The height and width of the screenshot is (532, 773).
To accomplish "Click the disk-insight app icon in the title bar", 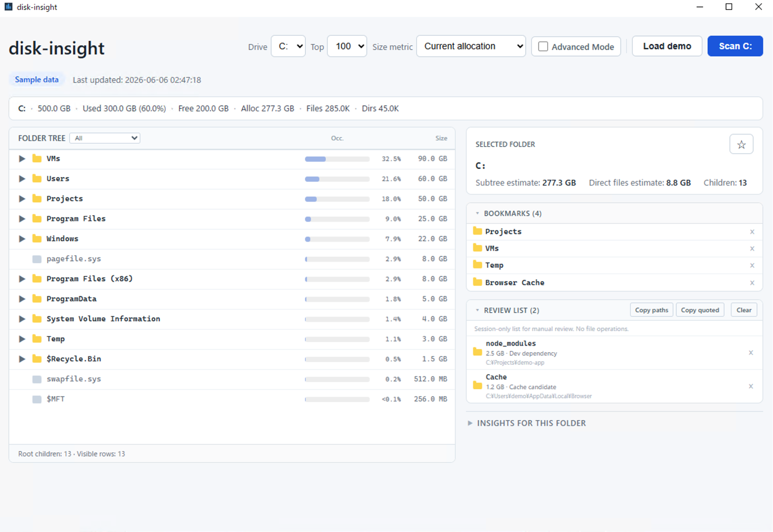I will click(8, 7).
